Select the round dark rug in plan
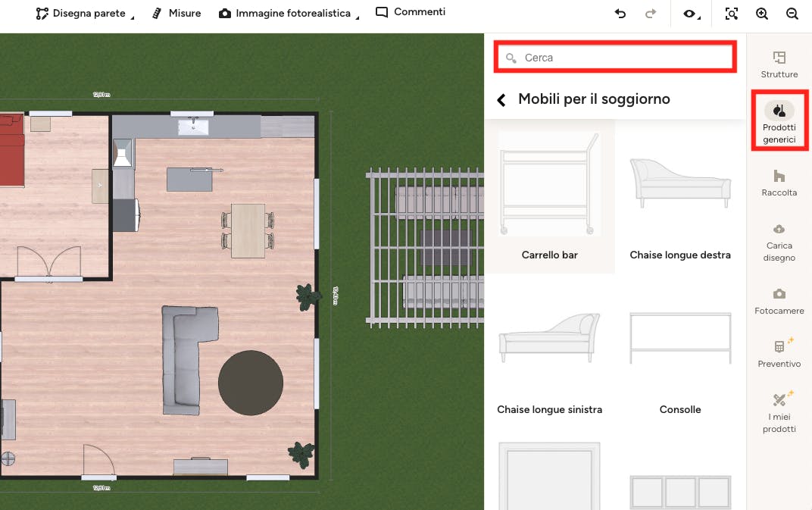This screenshot has height=510, width=812. point(251,383)
